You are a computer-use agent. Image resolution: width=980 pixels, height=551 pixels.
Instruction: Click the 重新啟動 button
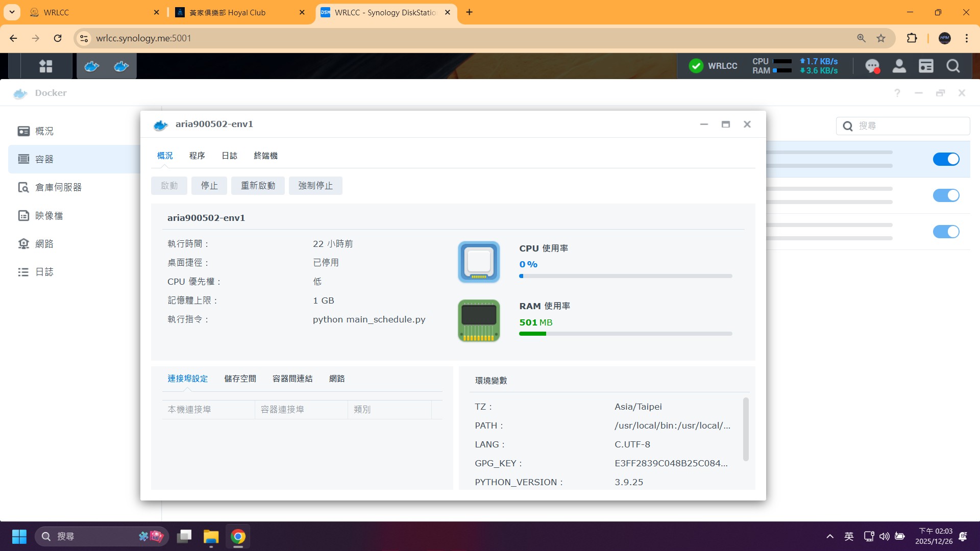[x=258, y=186]
